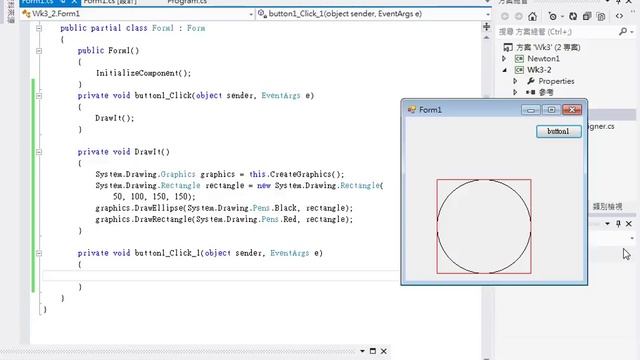Image resolution: width=640 pixels, height=360 pixels.
Task: Click the magnifier icon in Solution Explorer search
Action: coord(623,31)
